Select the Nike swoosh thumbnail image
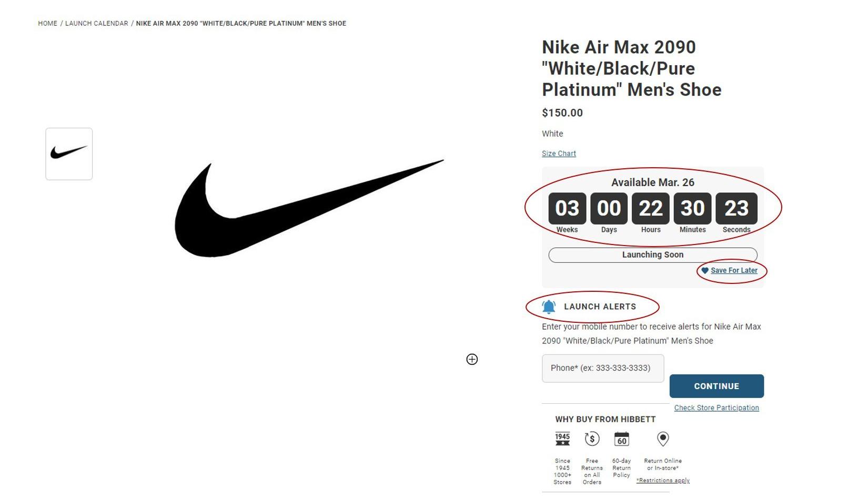The image size is (868, 499). 69,154
